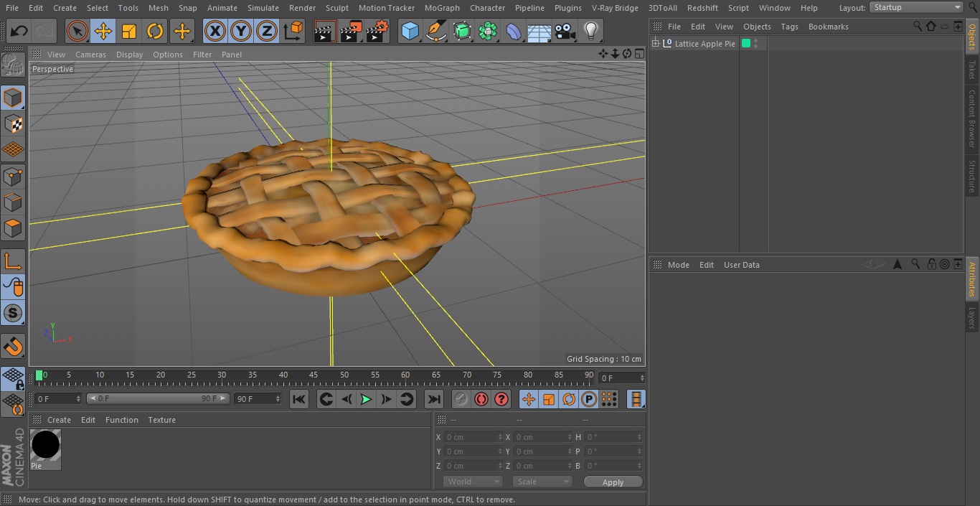Open the Structure side tab
Screen dimensions: 980x506
point(972,176)
